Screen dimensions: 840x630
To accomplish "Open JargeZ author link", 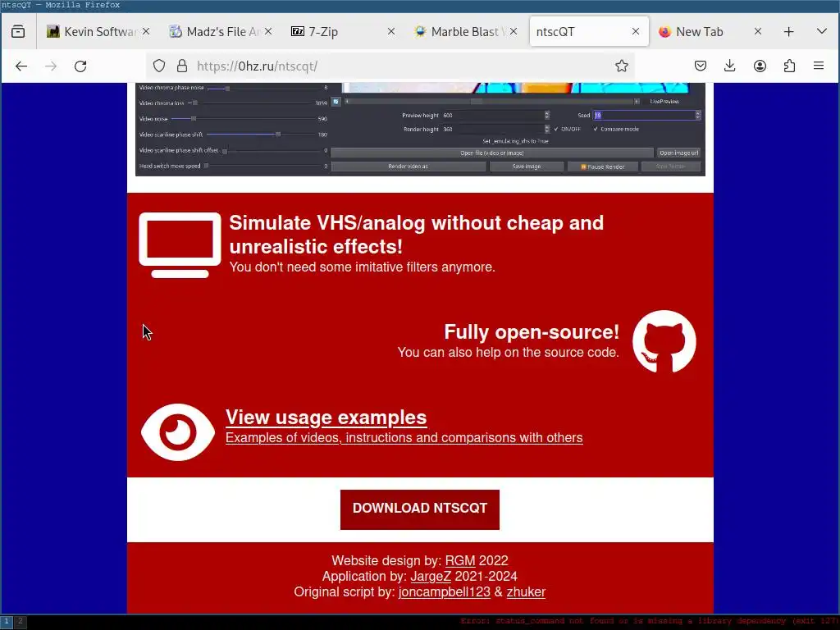I will click(x=431, y=577).
